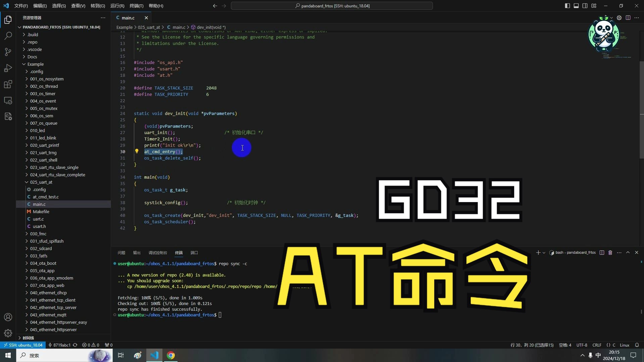Expand the 001_os_nosystem folder
Screen dimensions: 644x362
[x=63, y=79]
